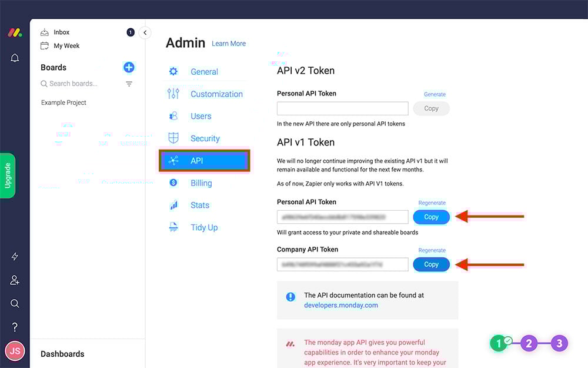Copy the Company API Token
Viewport: 588px width, 368px height.
(431, 264)
